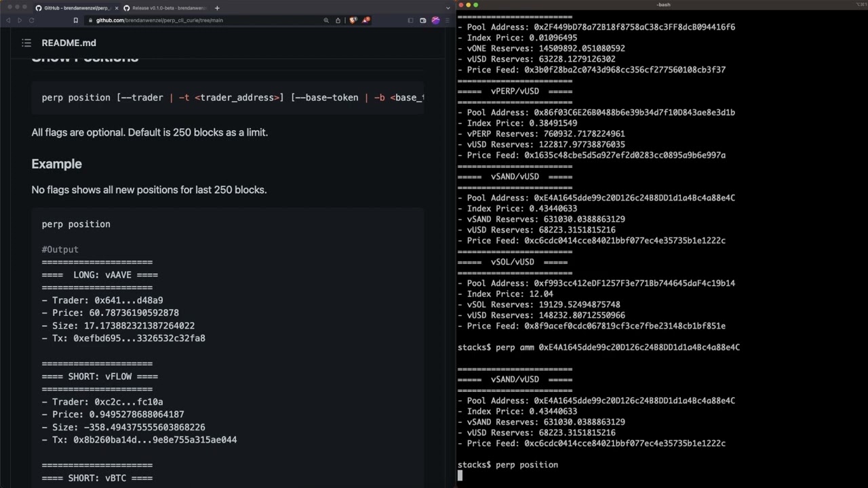The width and height of the screenshot is (868, 488).
Task: Click the red close button of terminal
Action: tap(461, 5)
